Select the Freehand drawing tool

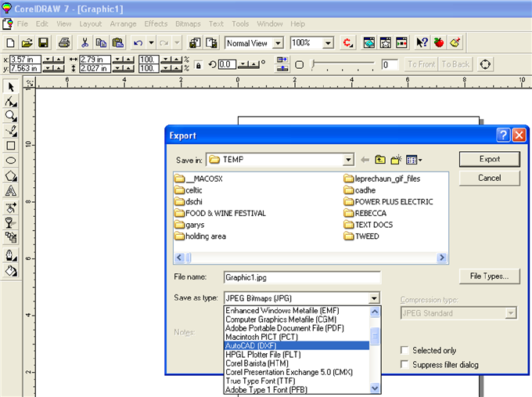[11, 131]
